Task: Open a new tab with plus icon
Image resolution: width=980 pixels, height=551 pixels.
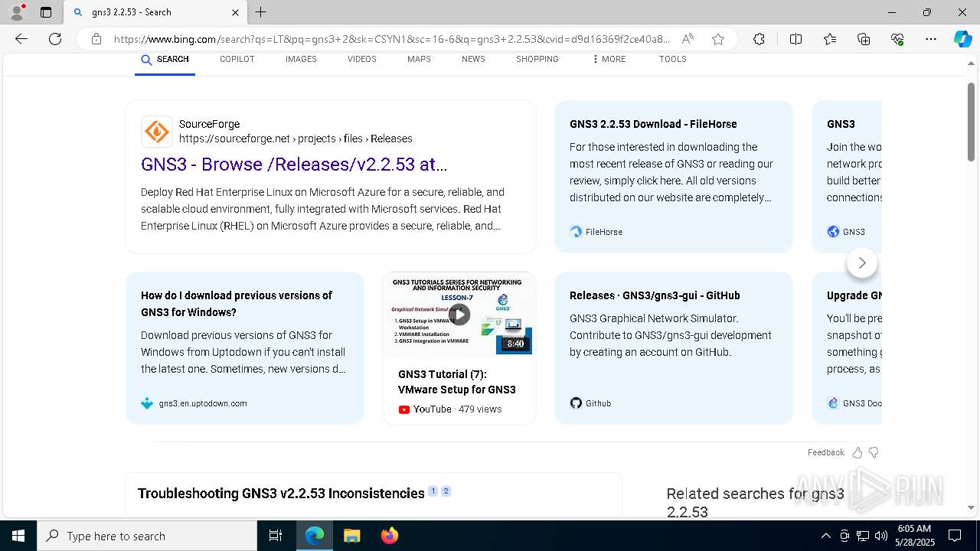Action: [261, 12]
